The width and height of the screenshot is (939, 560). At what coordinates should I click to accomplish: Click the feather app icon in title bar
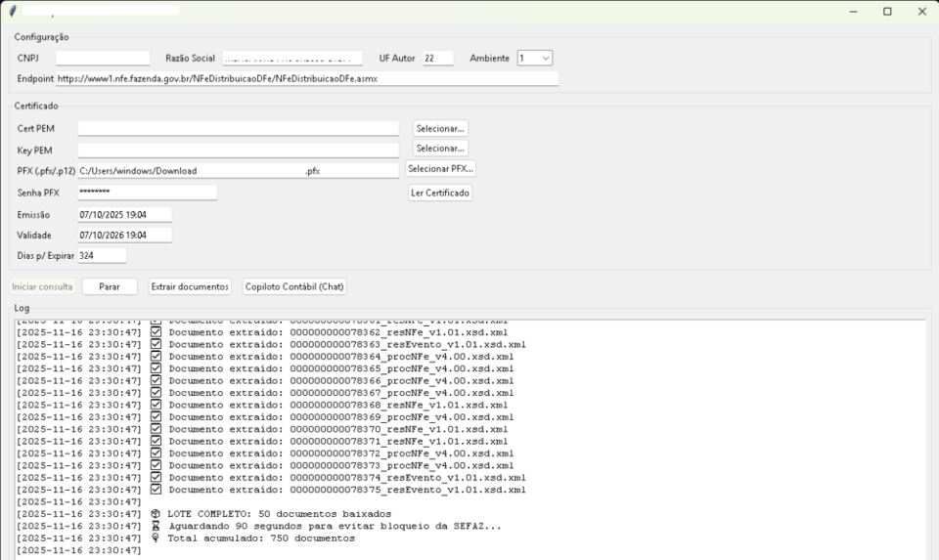click(x=13, y=12)
